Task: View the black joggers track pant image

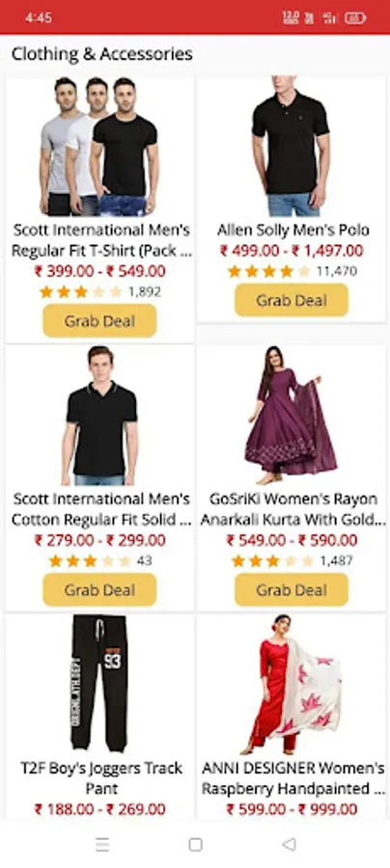Action: (99, 684)
